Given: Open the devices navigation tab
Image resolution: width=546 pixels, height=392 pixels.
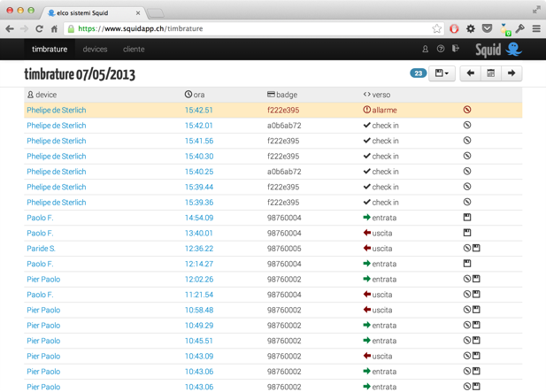Looking at the screenshot, I should [95, 49].
